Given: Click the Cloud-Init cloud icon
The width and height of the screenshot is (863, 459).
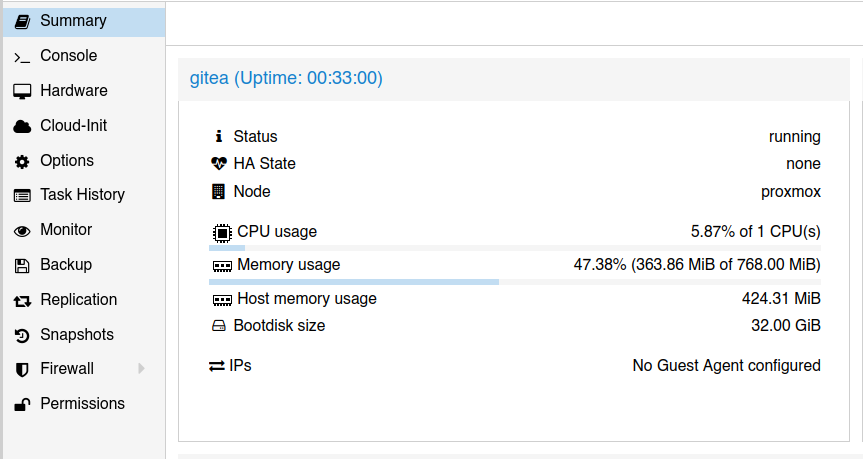Looking at the screenshot, I should (22, 126).
